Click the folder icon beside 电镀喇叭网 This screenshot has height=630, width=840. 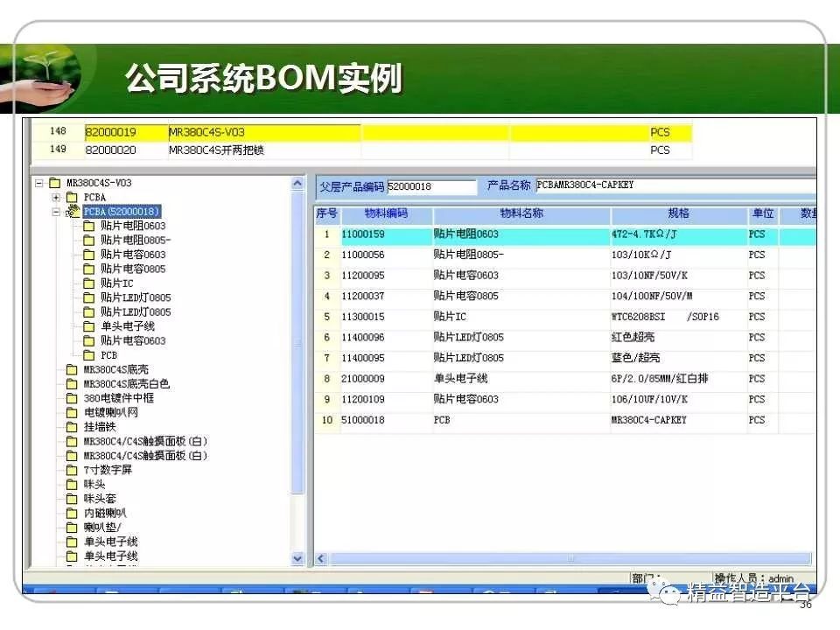pos(72,412)
